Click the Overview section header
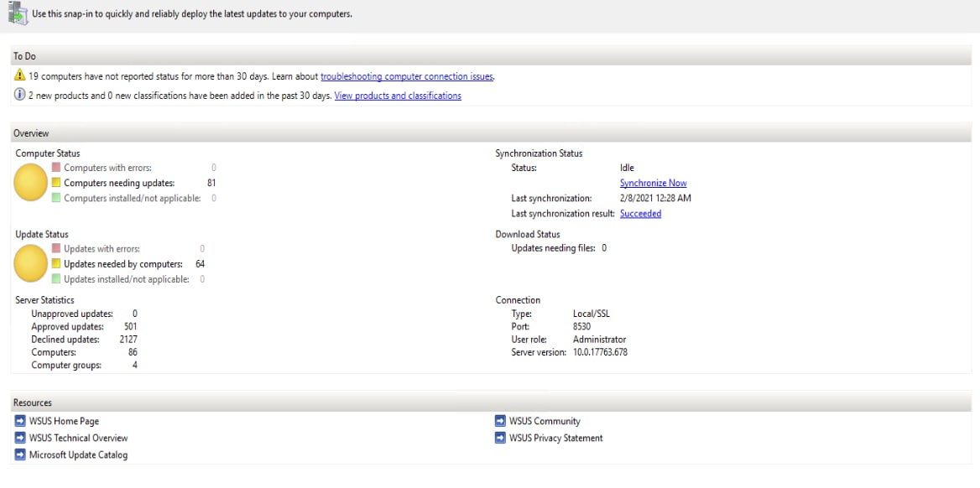This screenshot has height=488, width=980. point(491,133)
